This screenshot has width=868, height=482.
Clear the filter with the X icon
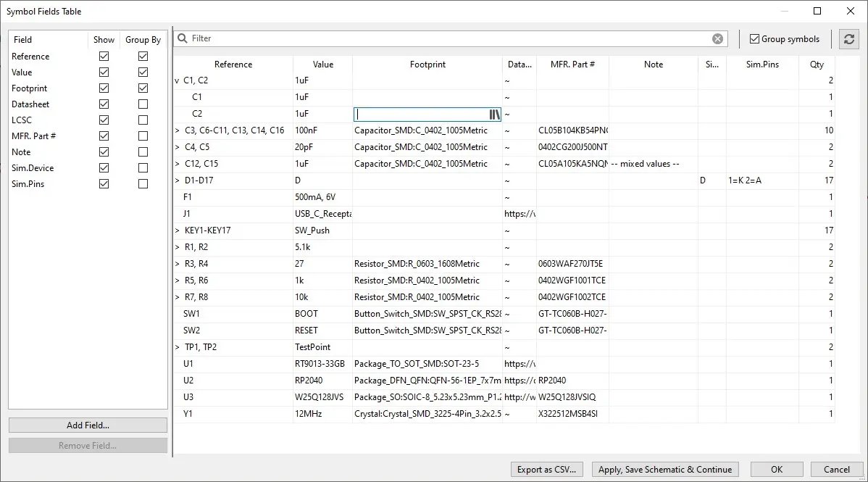coord(717,39)
